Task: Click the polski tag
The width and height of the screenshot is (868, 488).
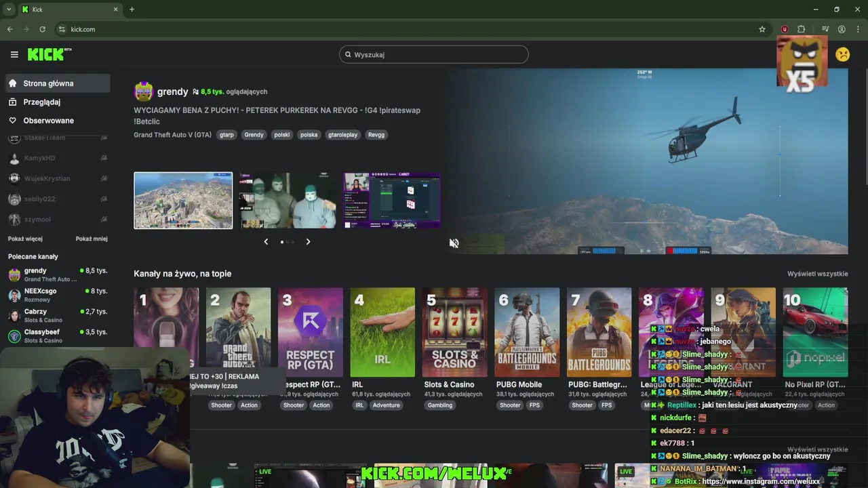Action: (282, 135)
